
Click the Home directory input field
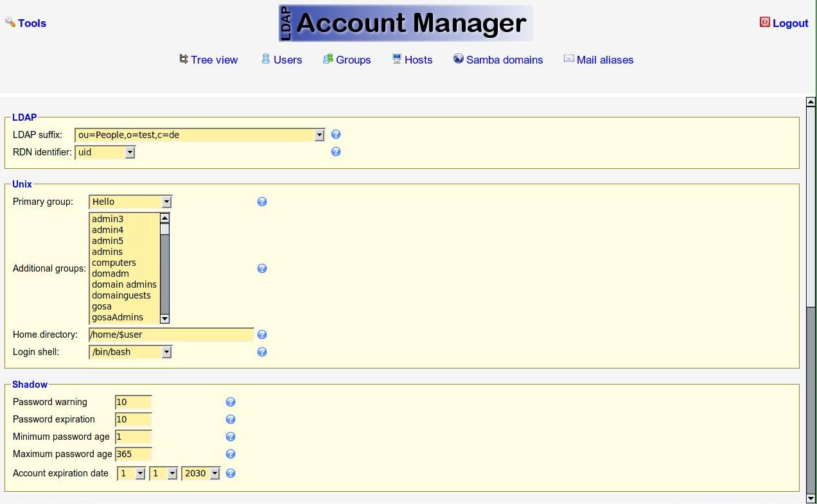171,335
